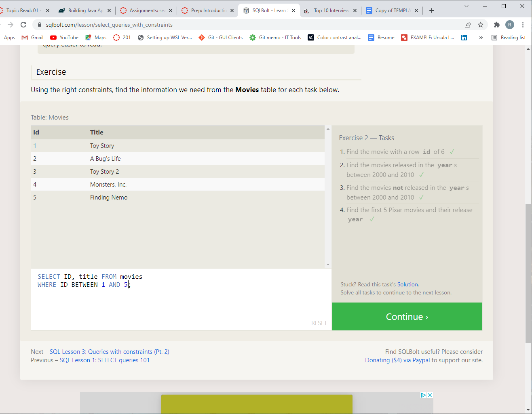The width and height of the screenshot is (532, 414).
Task: Select task 4 first 5 Pixar movies
Action: (x=409, y=215)
